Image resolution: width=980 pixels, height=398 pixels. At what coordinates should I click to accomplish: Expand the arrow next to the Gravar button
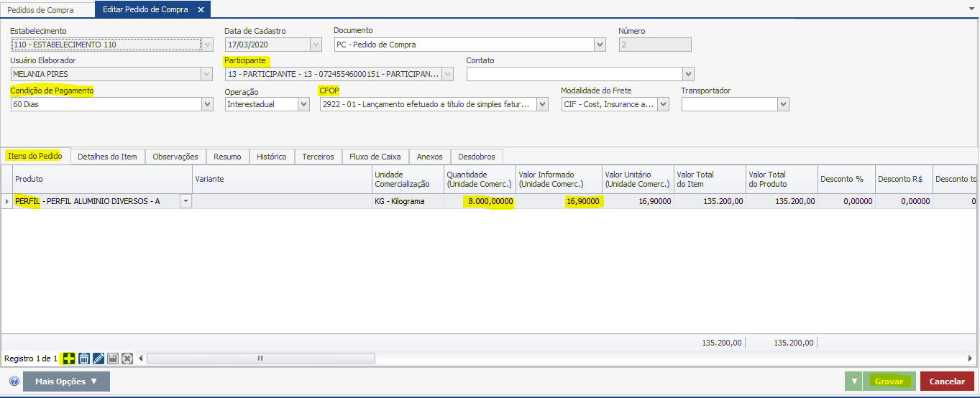(x=854, y=381)
